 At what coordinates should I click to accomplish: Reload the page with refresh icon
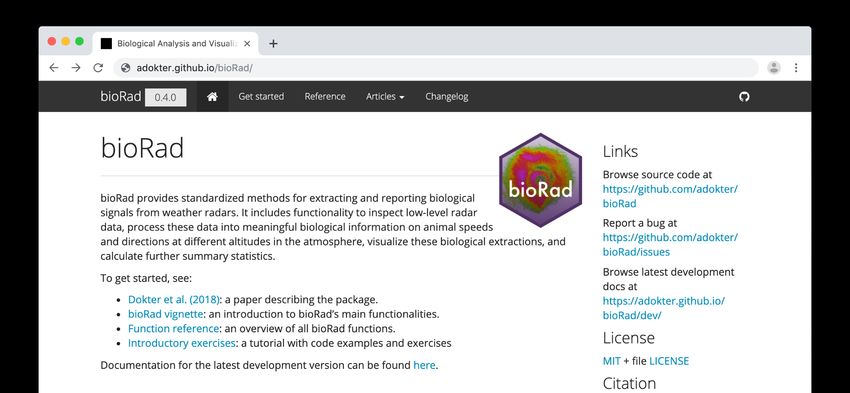click(x=98, y=68)
